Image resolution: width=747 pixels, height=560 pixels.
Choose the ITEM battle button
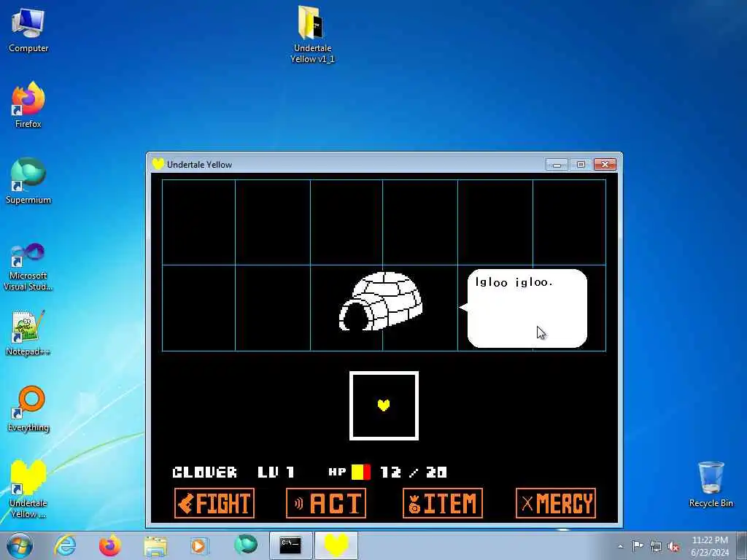443,503
